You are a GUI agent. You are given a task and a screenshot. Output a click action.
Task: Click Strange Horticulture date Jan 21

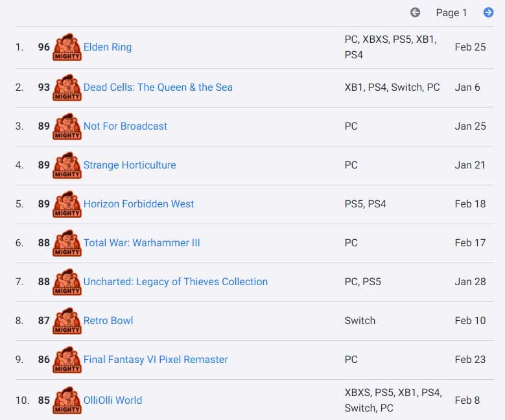point(470,165)
